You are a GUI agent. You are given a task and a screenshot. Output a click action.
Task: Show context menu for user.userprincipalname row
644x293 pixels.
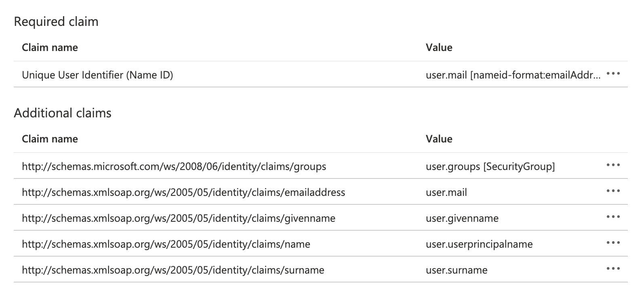click(613, 243)
